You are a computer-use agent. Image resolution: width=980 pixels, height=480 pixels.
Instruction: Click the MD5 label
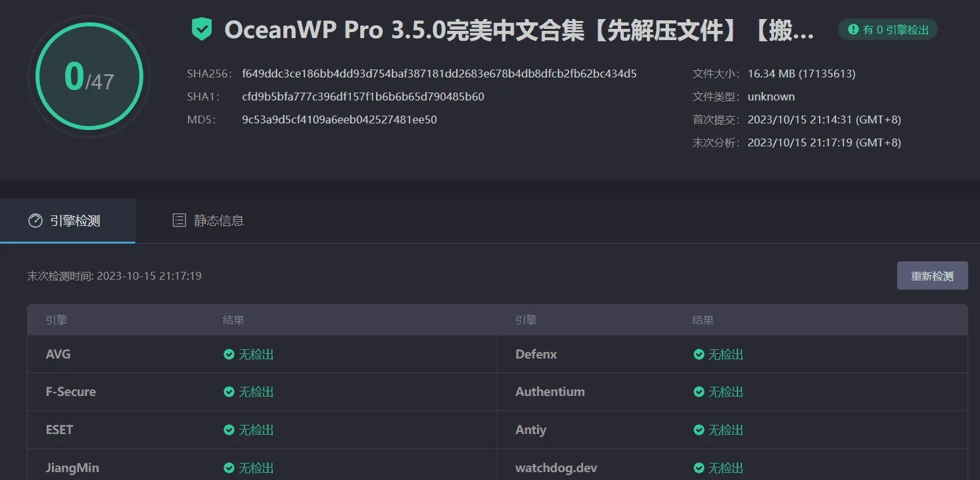click(200, 120)
